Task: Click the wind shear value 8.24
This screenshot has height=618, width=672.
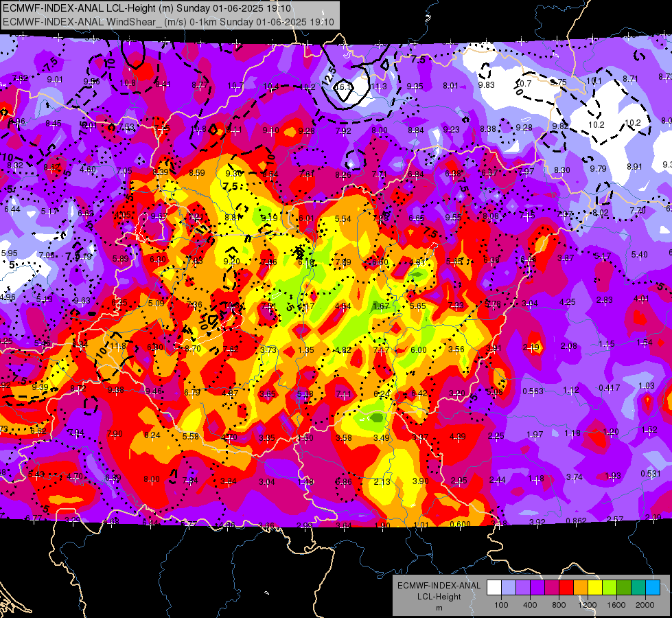Action: 152,435
